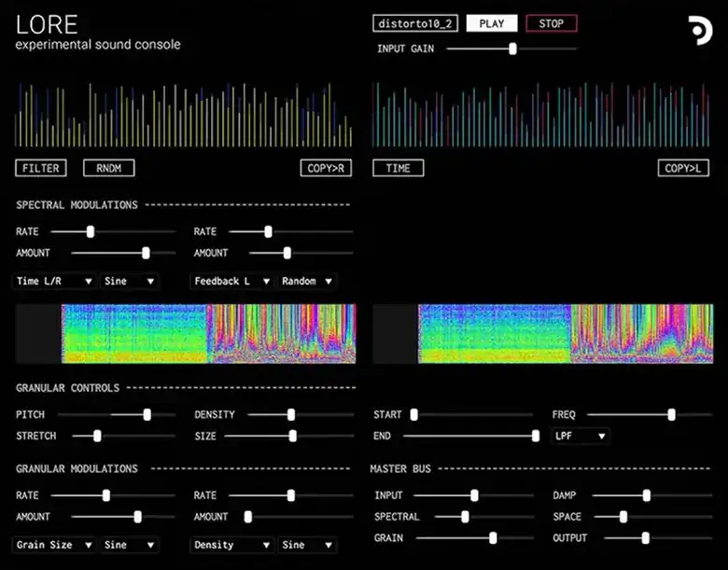The width and height of the screenshot is (728, 570).
Task: Click the right spectral modulation RATE slider
Action: click(291, 231)
